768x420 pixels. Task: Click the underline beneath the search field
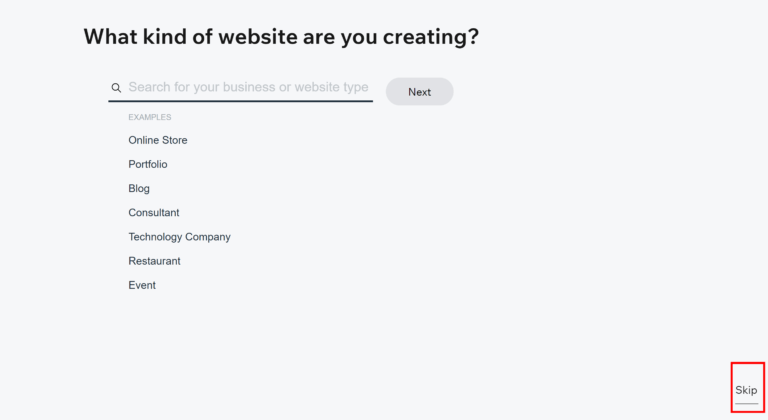[240, 101]
